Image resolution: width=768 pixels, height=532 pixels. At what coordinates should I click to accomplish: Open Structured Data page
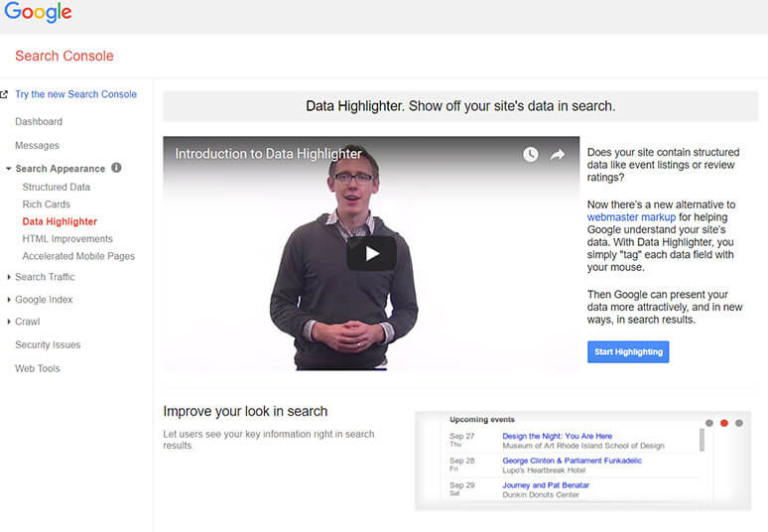[57, 188]
